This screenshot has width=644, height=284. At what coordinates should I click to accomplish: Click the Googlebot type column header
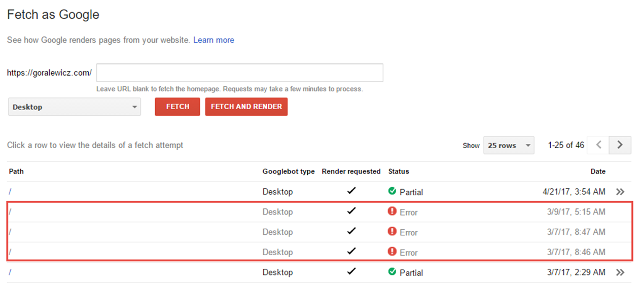[289, 171]
